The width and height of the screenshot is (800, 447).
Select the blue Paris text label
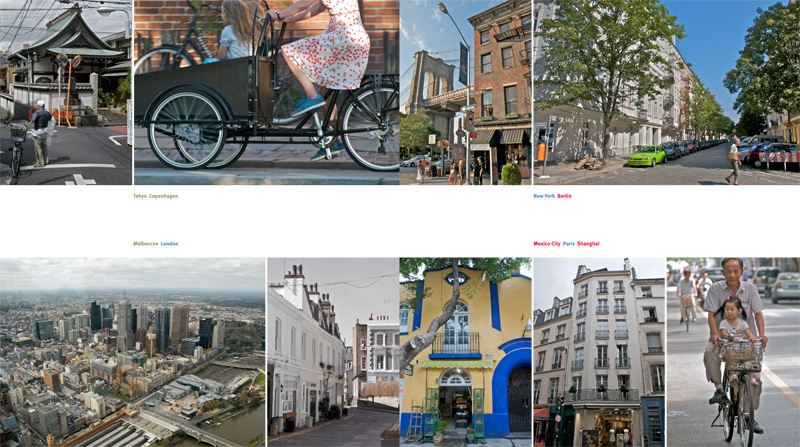(569, 243)
